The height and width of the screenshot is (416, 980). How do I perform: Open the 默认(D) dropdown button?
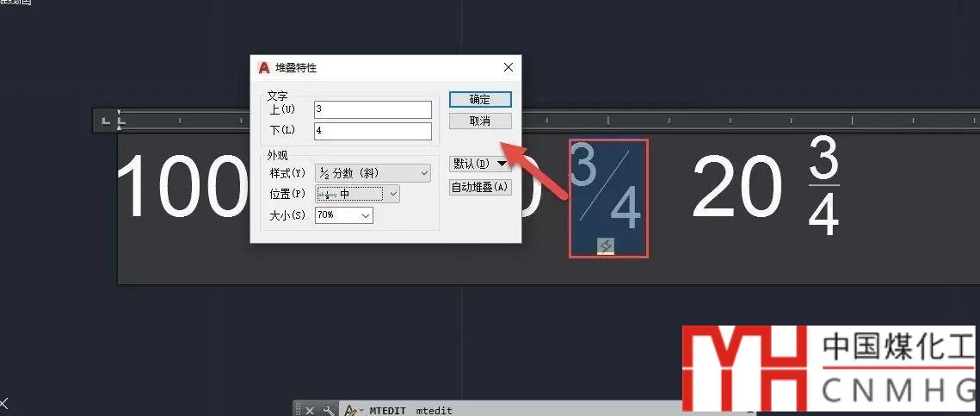click(x=480, y=164)
